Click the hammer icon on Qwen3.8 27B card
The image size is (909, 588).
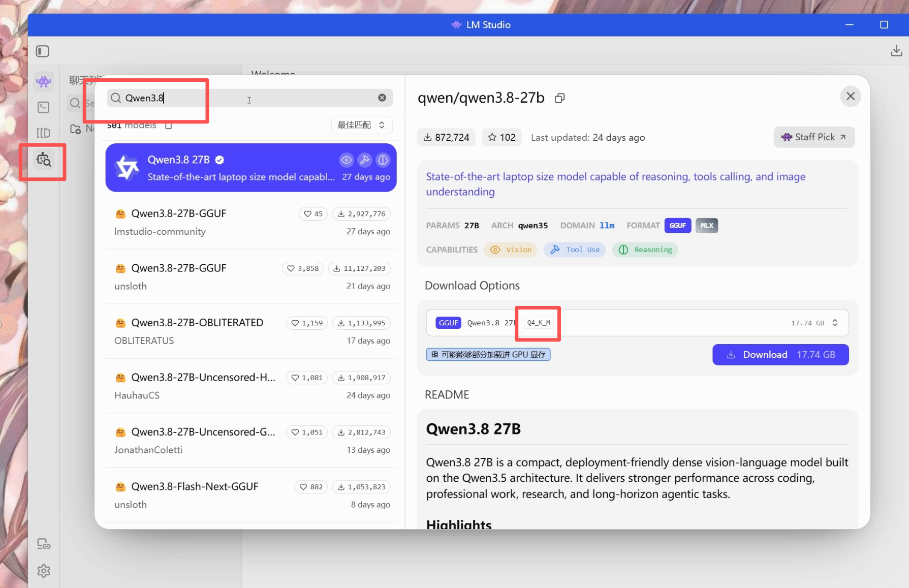(365, 160)
